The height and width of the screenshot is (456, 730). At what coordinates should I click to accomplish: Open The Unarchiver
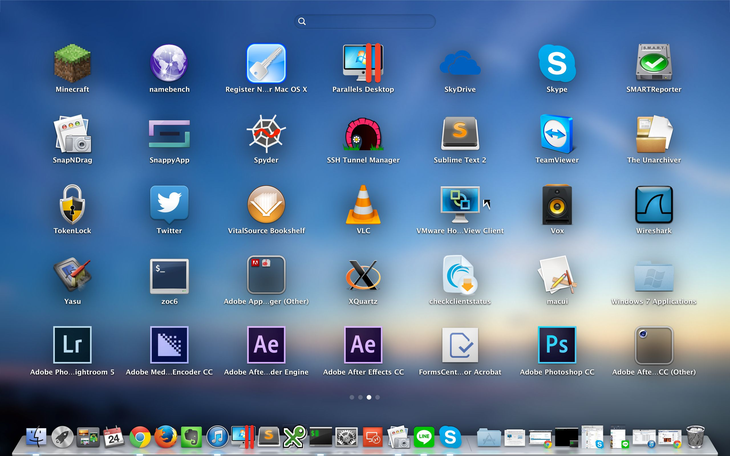click(654, 134)
